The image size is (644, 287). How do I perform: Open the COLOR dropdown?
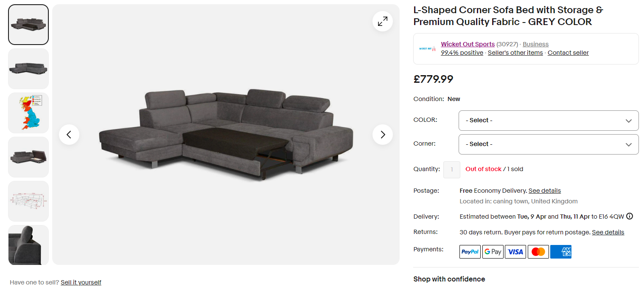(x=548, y=121)
